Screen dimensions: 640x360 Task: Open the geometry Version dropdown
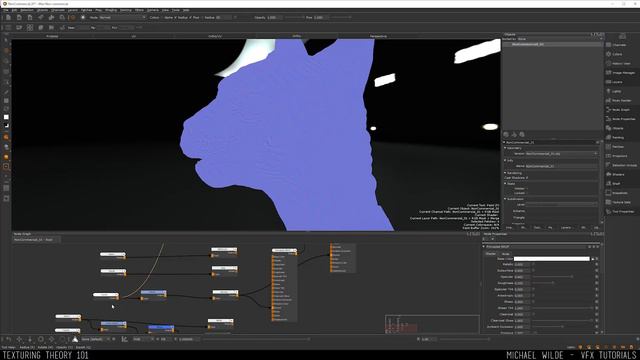point(561,154)
